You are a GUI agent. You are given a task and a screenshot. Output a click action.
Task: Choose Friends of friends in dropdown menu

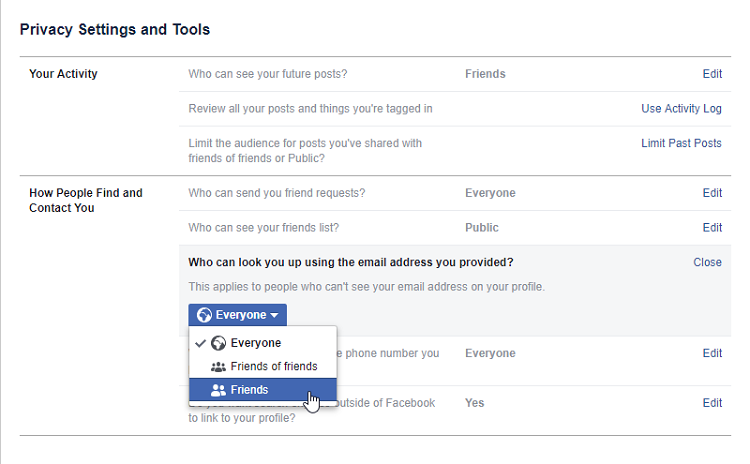(x=263, y=366)
